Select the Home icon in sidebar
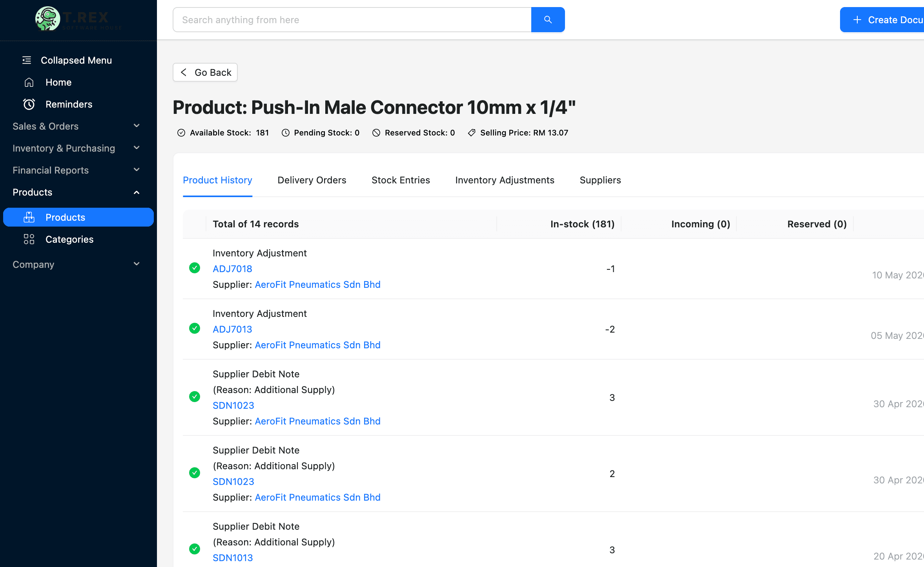The width and height of the screenshot is (924, 567). coord(29,82)
